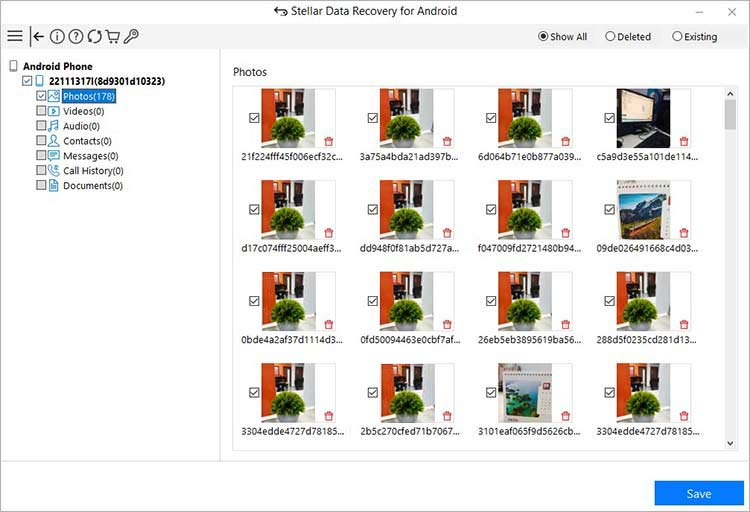Uncheck the photo c5a9d3e55a101de114 checkbox

coord(608,118)
